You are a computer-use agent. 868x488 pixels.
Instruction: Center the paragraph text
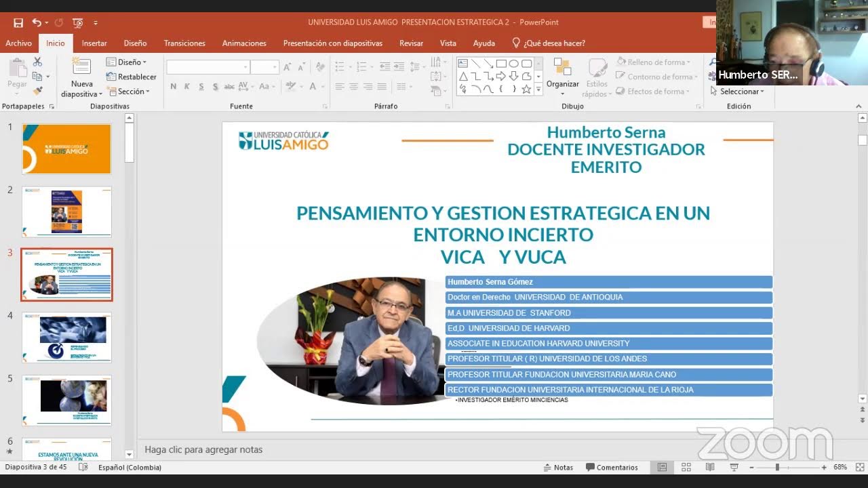click(x=354, y=86)
